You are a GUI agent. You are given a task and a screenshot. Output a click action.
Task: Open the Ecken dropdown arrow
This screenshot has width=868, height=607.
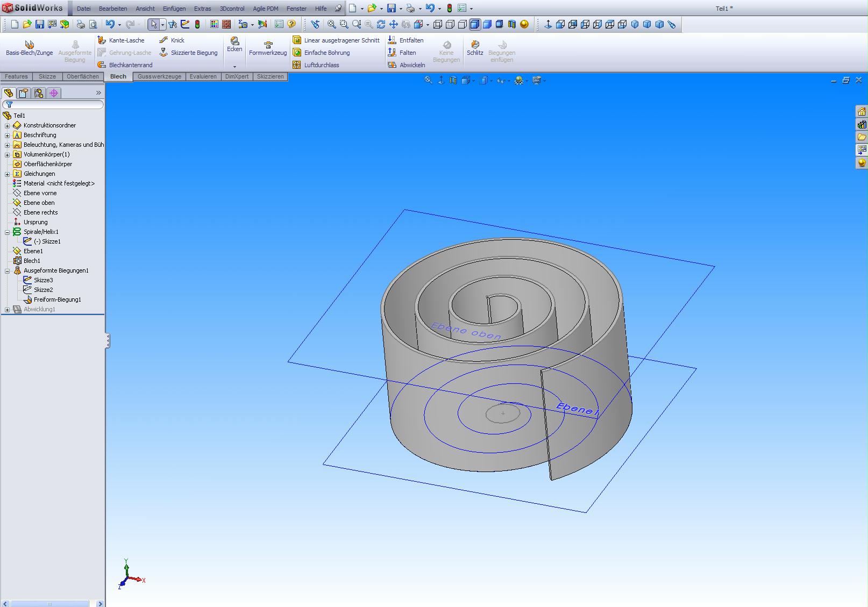(x=234, y=66)
